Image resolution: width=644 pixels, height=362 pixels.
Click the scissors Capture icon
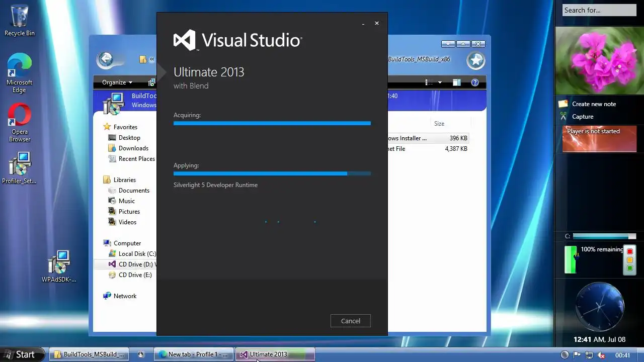pyautogui.click(x=563, y=117)
